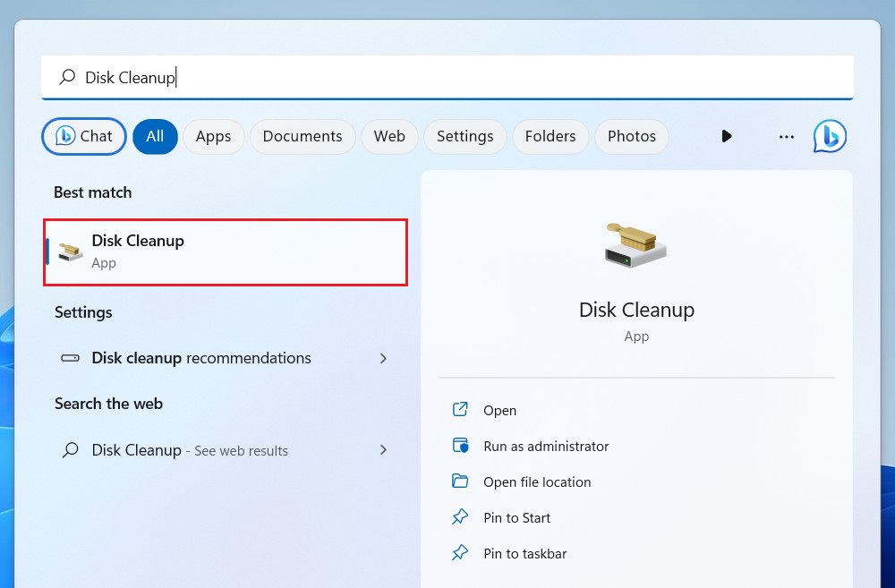Click the Best match heading
The height and width of the screenshot is (588, 895).
92,193
